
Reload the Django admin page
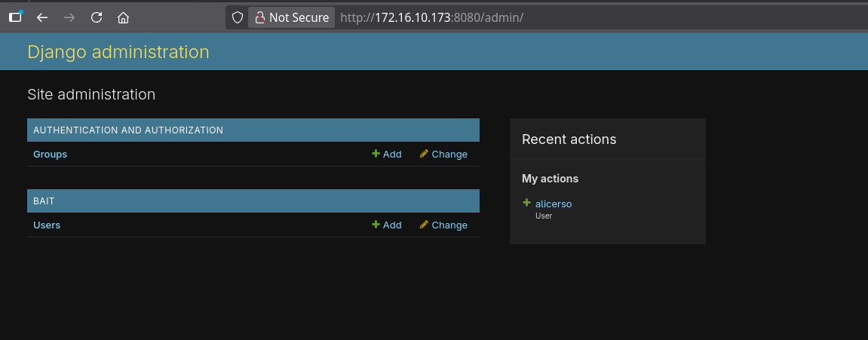[x=96, y=17]
